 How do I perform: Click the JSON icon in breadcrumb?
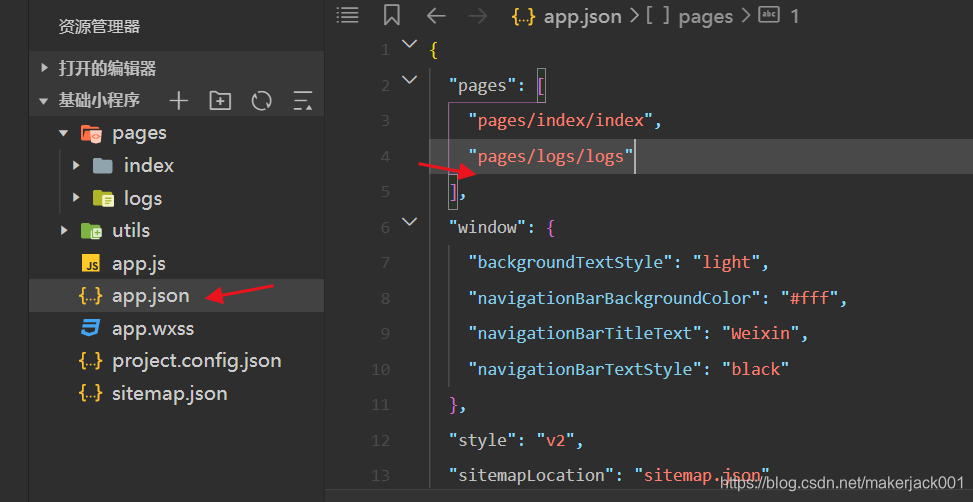[524, 17]
